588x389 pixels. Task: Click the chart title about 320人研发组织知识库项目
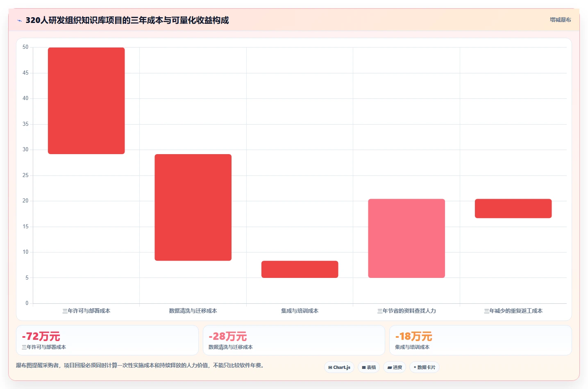point(127,20)
